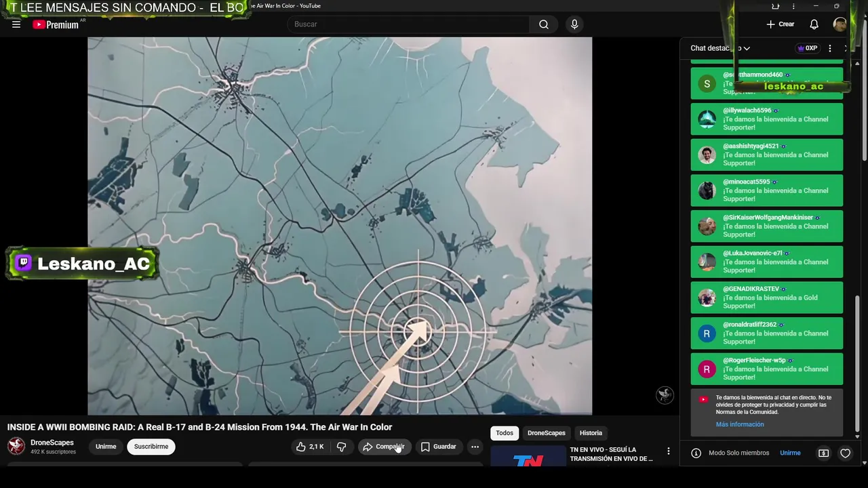The width and height of the screenshot is (868, 488).
Task: Open the 0XP crown points badge
Action: [x=807, y=48]
